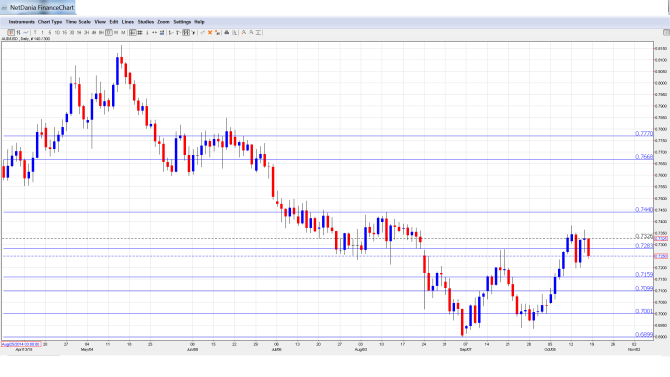Switch to 2H time scale
Screen dimensions: 670x377
[x=86, y=32]
